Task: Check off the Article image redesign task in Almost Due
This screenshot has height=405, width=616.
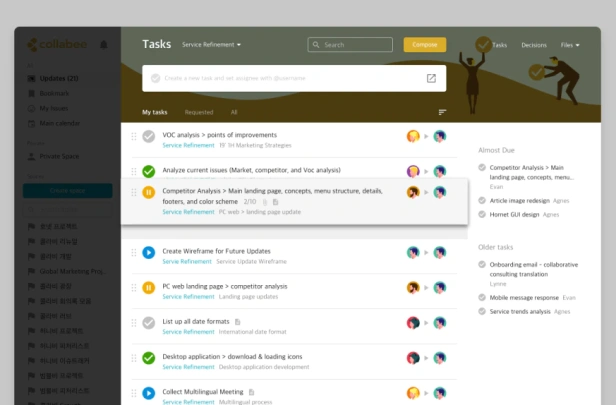Action: [x=482, y=200]
